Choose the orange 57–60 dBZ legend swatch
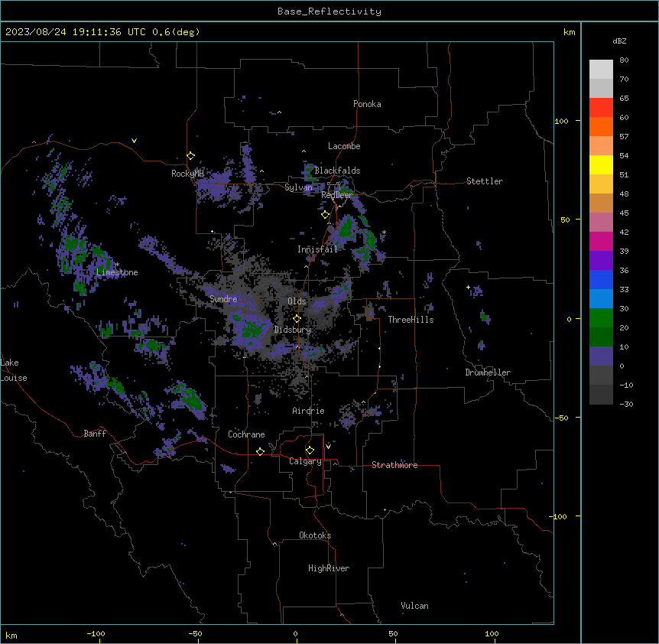Image resolution: width=659 pixels, height=644 pixels. point(601,126)
